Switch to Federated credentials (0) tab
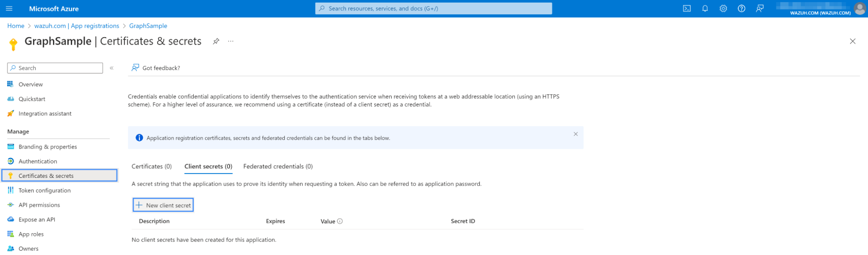This screenshot has width=868, height=255. pos(278,167)
